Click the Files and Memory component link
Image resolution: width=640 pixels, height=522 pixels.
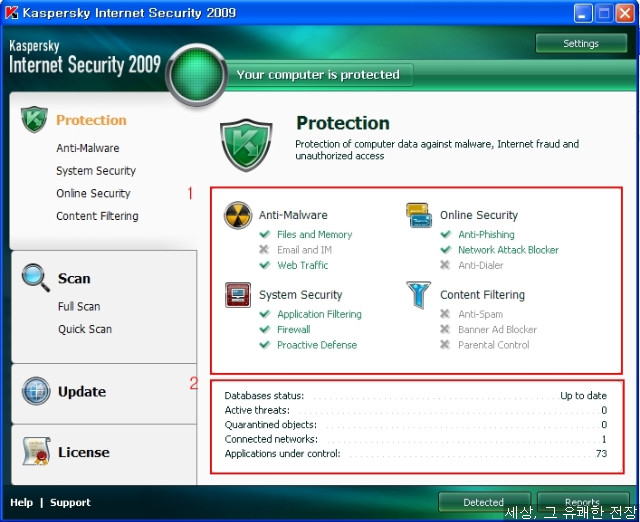[x=314, y=234]
